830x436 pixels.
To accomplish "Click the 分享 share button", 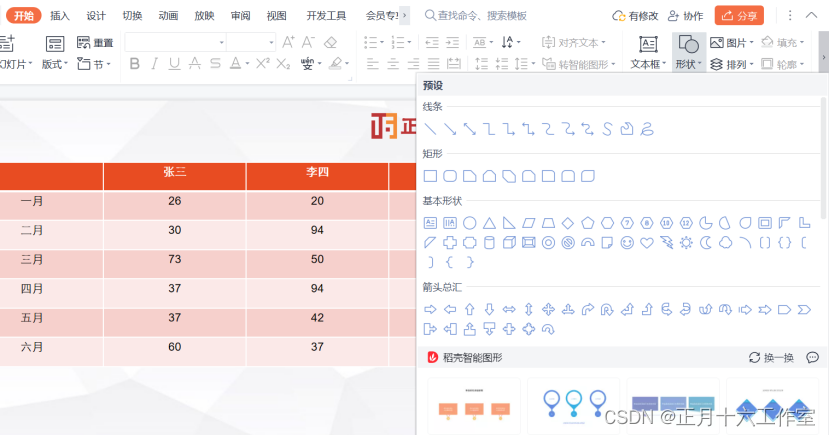I will pyautogui.click(x=740, y=16).
